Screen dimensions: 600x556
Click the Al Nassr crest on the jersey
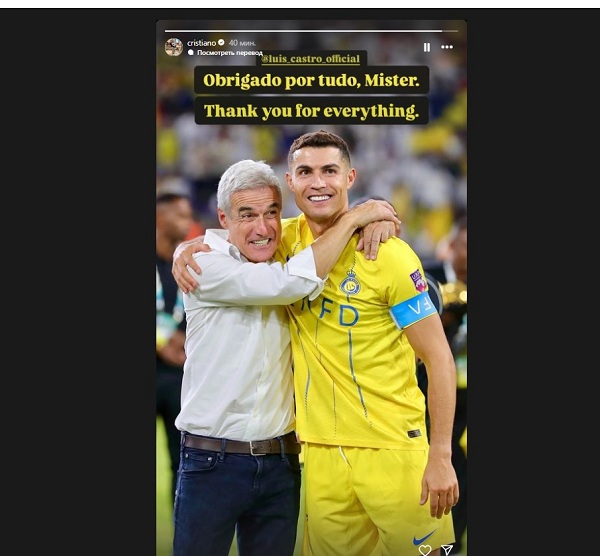click(x=350, y=283)
